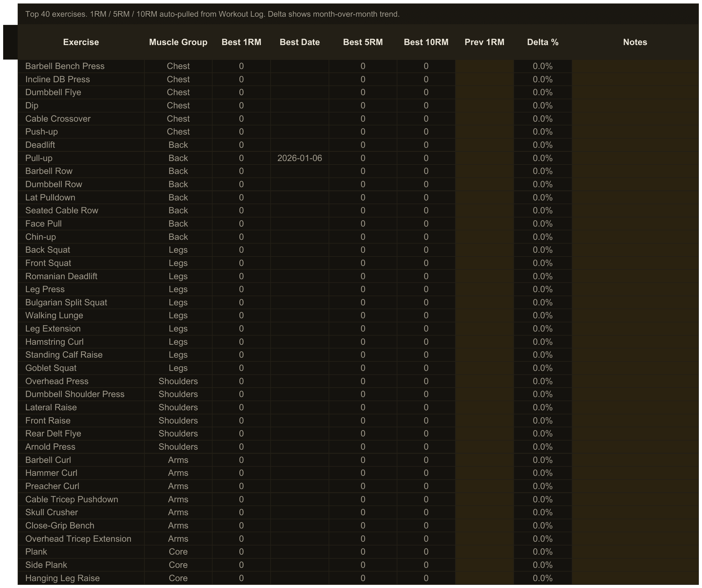Select the 2026-01-06 best date cell
Viewport: 702px width, 588px height.
click(300, 158)
